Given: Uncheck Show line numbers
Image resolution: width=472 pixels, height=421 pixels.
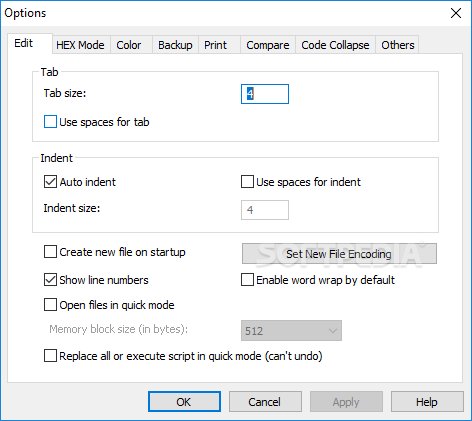Looking at the screenshot, I should 50,280.
